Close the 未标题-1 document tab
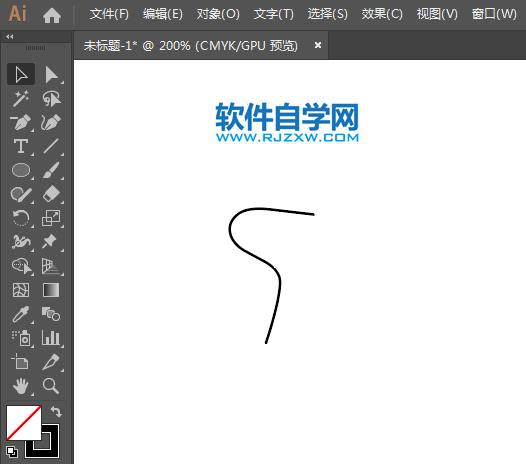This screenshot has height=464, width=526. [x=318, y=45]
